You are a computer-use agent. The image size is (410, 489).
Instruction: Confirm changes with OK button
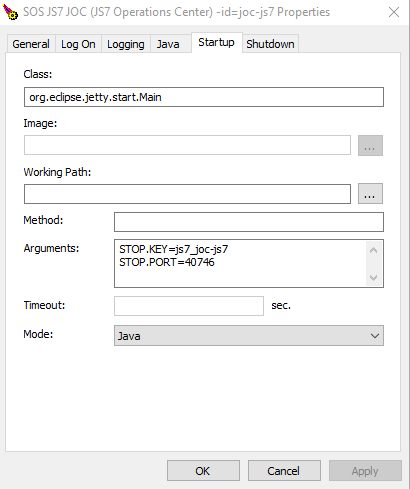pyautogui.click(x=203, y=471)
